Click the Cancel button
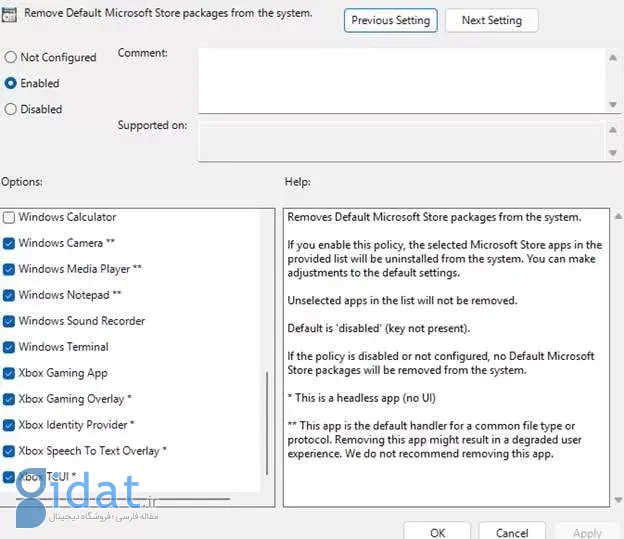624x539 pixels. coord(512,532)
